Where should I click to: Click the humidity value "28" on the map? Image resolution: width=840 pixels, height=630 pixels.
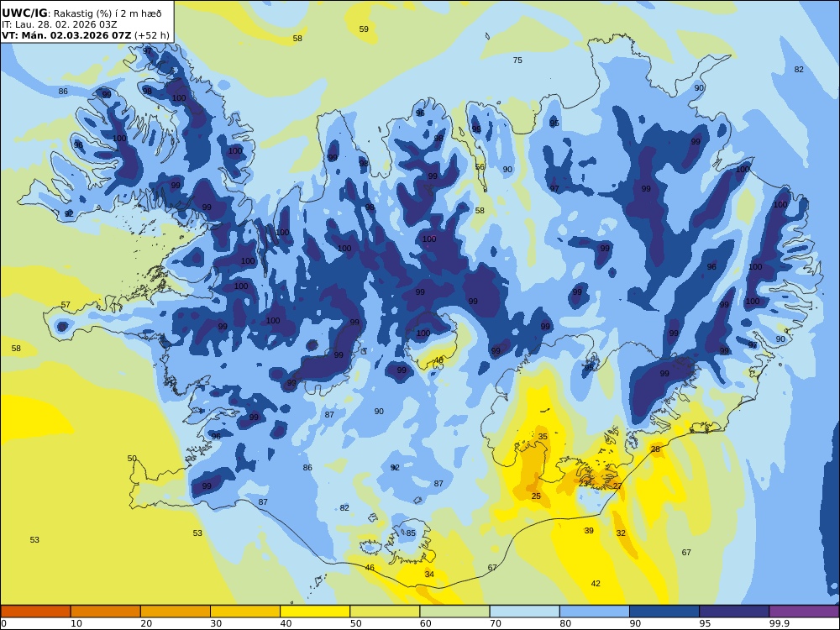[x=656, y=449]
